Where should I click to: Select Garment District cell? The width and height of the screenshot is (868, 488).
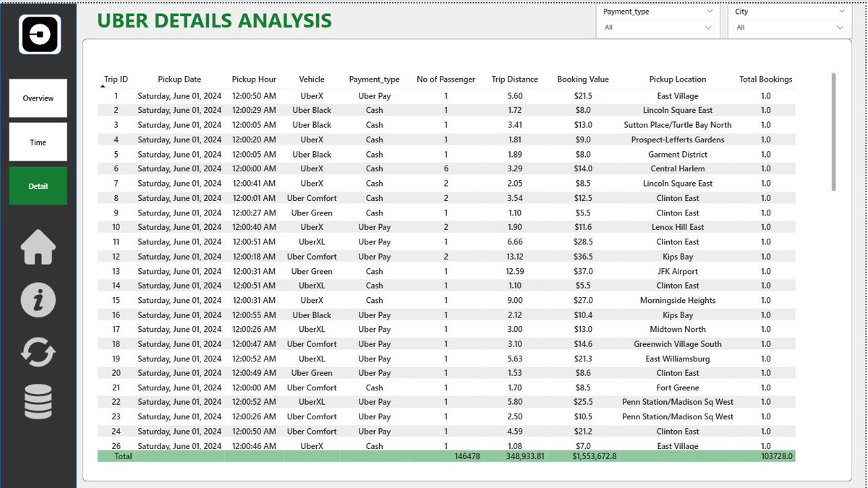(x=678, y=155)
